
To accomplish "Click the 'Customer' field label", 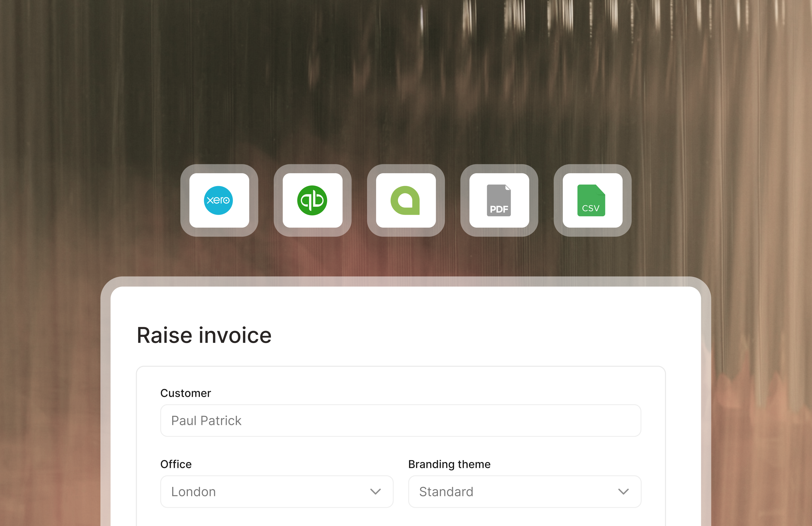I will 186,393.
